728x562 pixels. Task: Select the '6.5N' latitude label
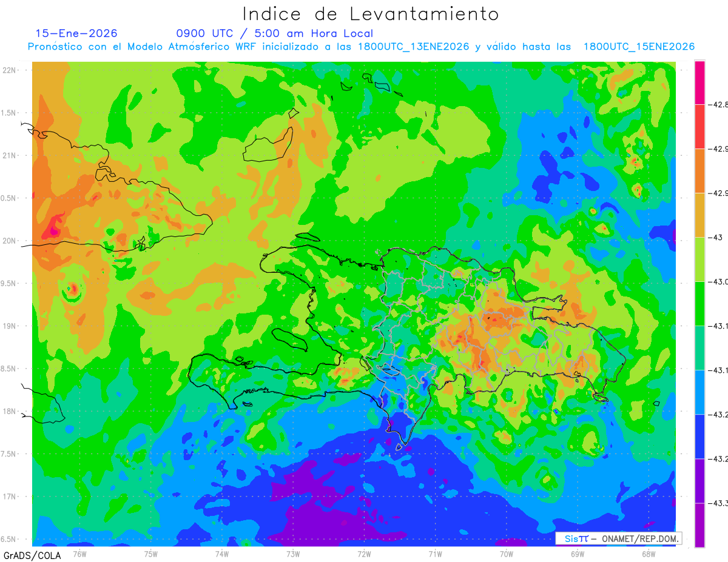[8, 540]
